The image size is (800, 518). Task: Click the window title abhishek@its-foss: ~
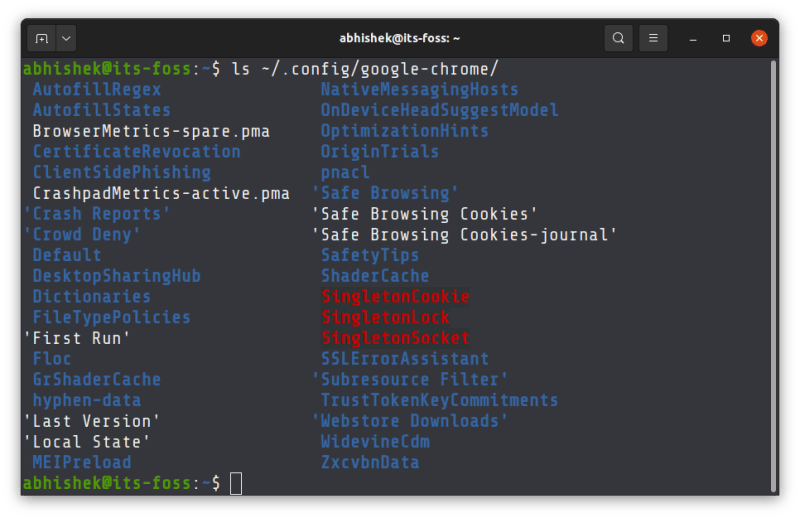pos(399,39)
